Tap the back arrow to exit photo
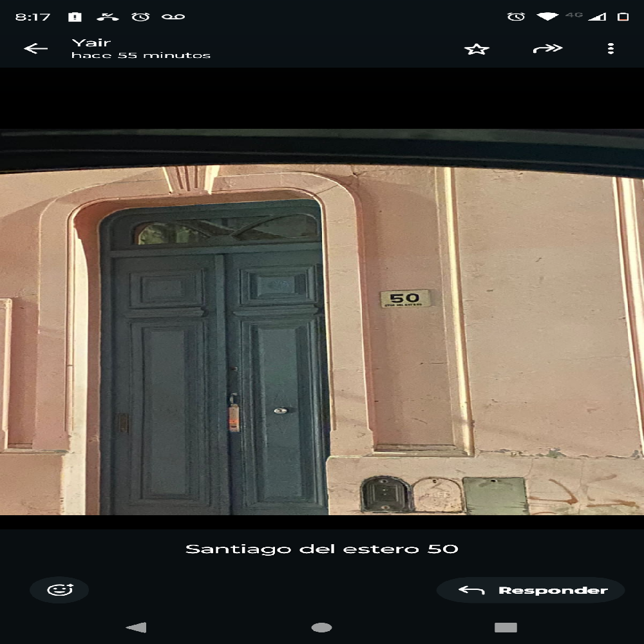 point(35,49)
